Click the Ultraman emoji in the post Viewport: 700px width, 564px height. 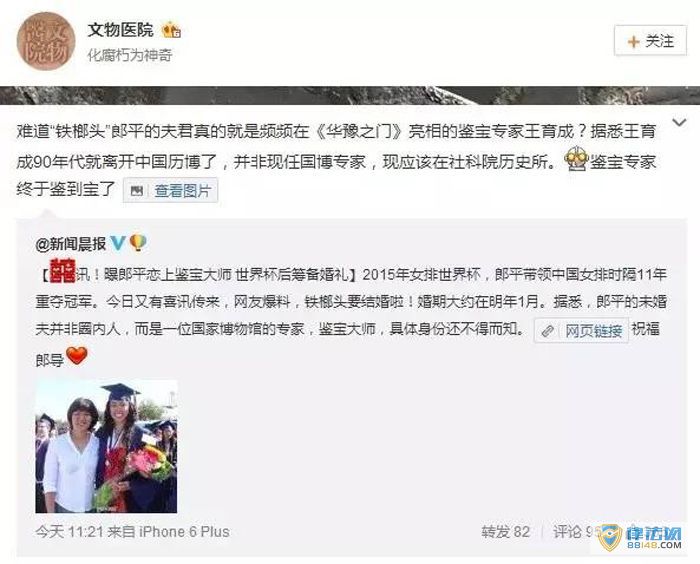pos(576,161)
